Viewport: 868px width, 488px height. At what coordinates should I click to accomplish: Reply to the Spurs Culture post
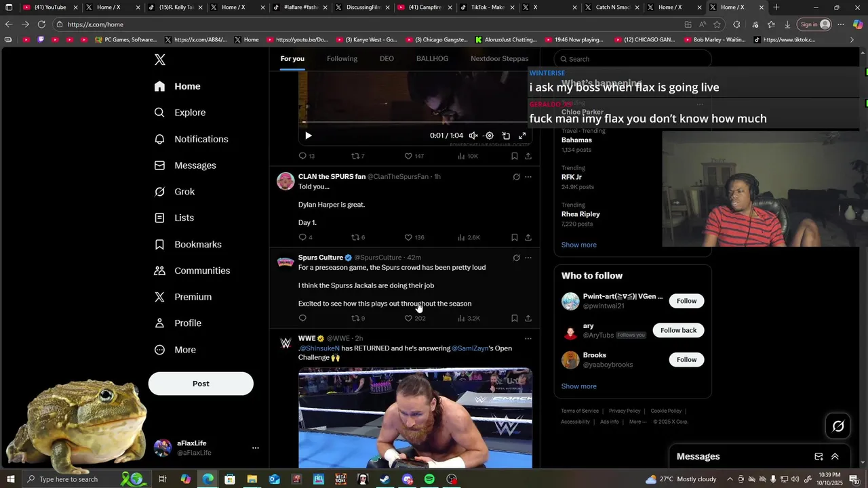tap(302, 319)
